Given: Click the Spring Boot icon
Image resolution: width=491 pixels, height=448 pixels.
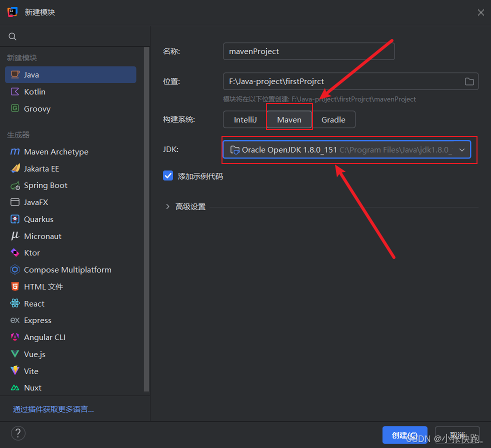Looking at the screenshot, I should (15, 185).
